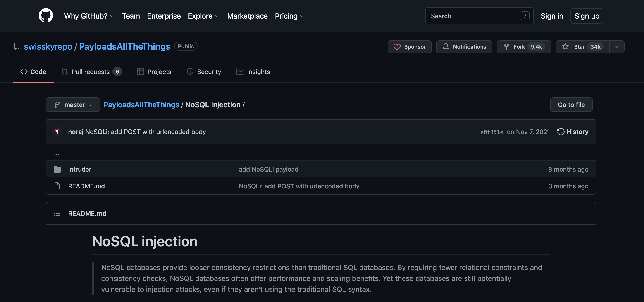This screenshot has width=644, height=302.
Task: Open the README.md file in file list
Action: (86, 186)
